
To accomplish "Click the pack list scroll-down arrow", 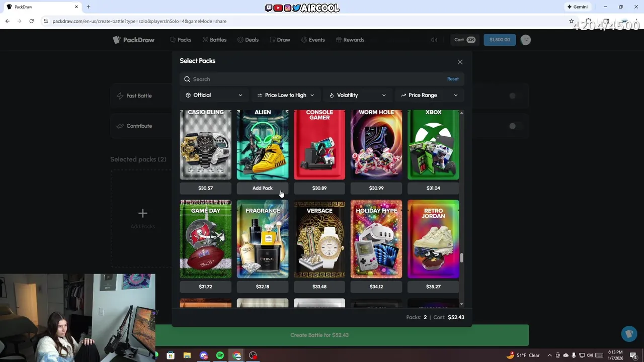I will coord(461,304).
